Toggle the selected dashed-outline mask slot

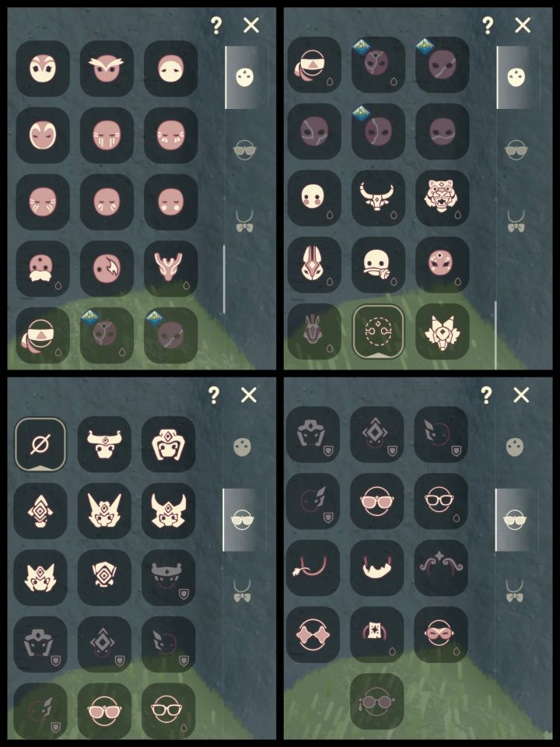click(378, 331)
